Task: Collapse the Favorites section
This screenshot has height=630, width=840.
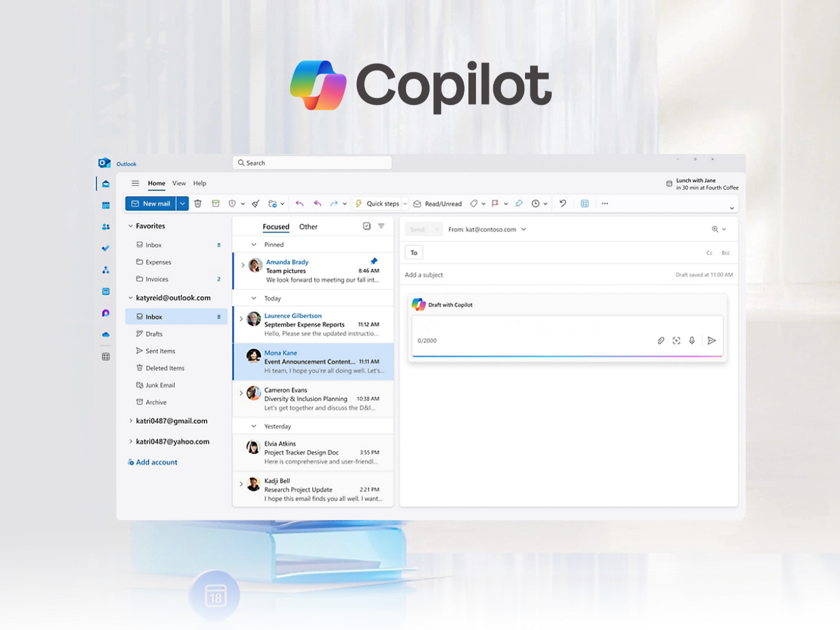Action: [x=130, y=226]
